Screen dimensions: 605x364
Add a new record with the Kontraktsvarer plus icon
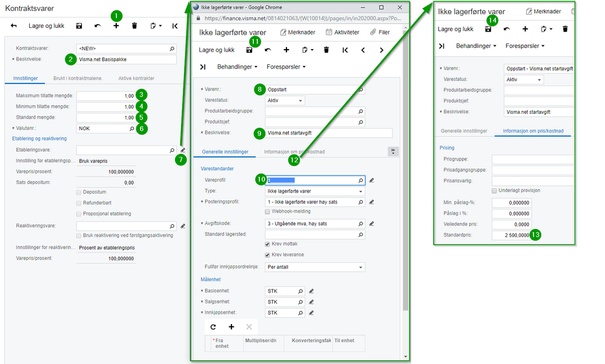point(116,26)
